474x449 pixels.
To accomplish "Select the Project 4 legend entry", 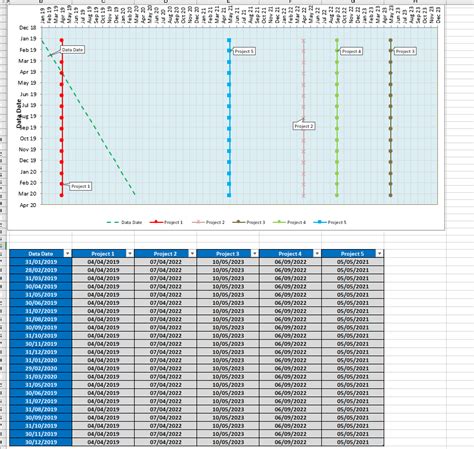I will [289, 222].
